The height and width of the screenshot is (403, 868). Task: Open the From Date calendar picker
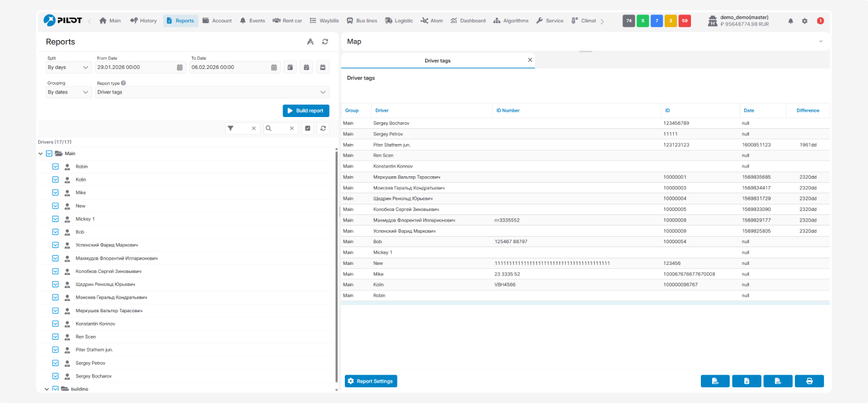(180, 67)
